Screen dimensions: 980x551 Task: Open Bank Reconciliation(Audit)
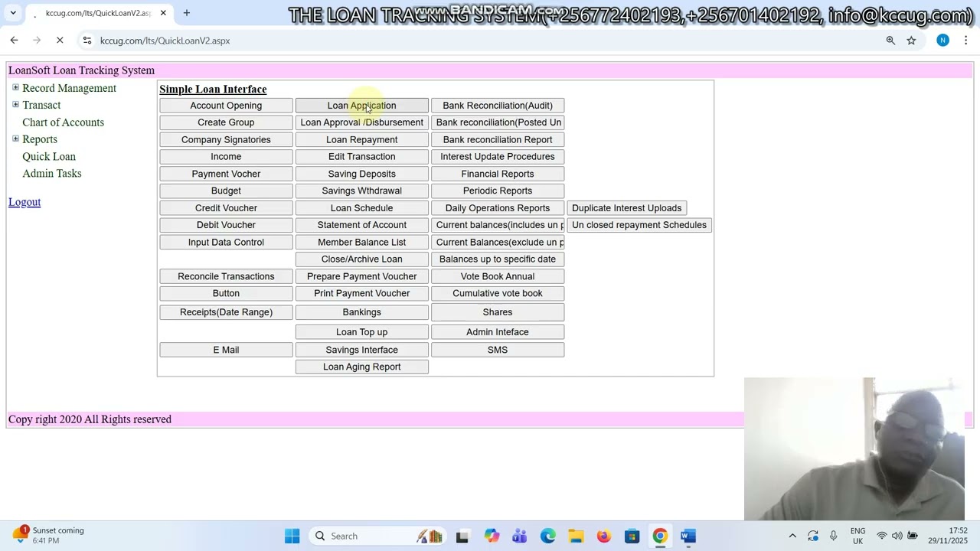(498, 106)
